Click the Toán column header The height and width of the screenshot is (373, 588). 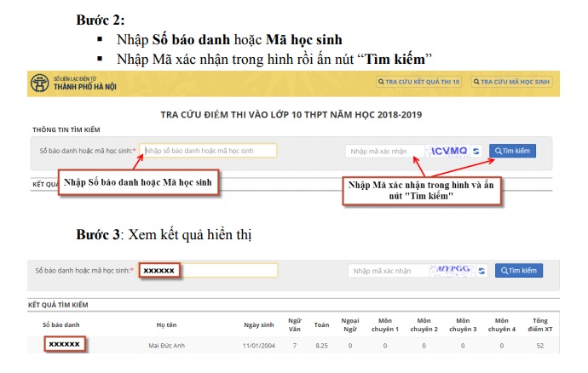point(321,324)
